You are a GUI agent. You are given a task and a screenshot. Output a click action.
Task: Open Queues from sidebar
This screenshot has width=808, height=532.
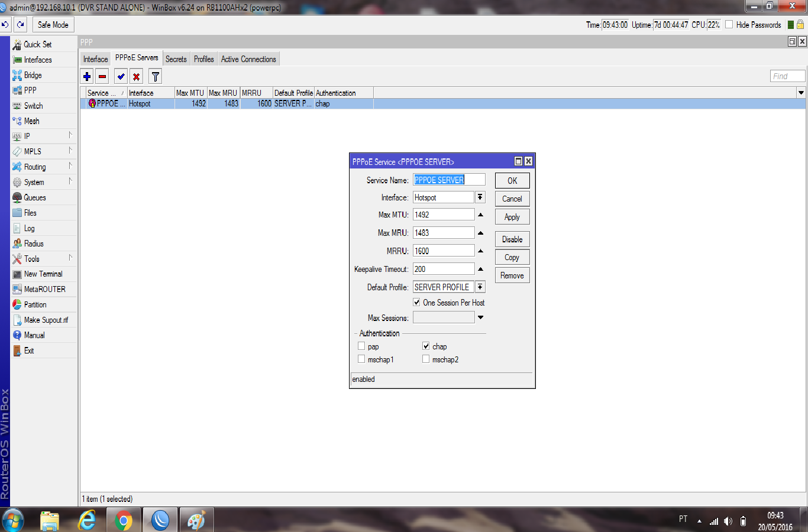[x=35, y=197]
